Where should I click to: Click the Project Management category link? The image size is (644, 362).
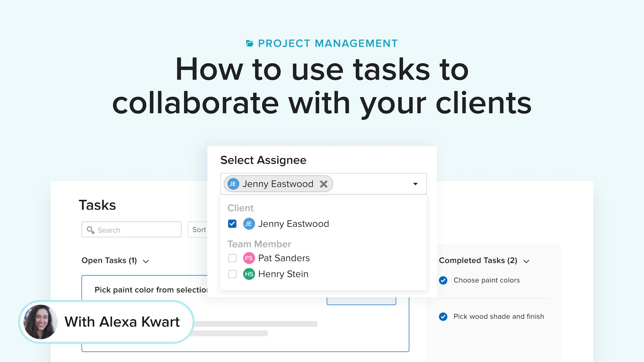point(328,44)
